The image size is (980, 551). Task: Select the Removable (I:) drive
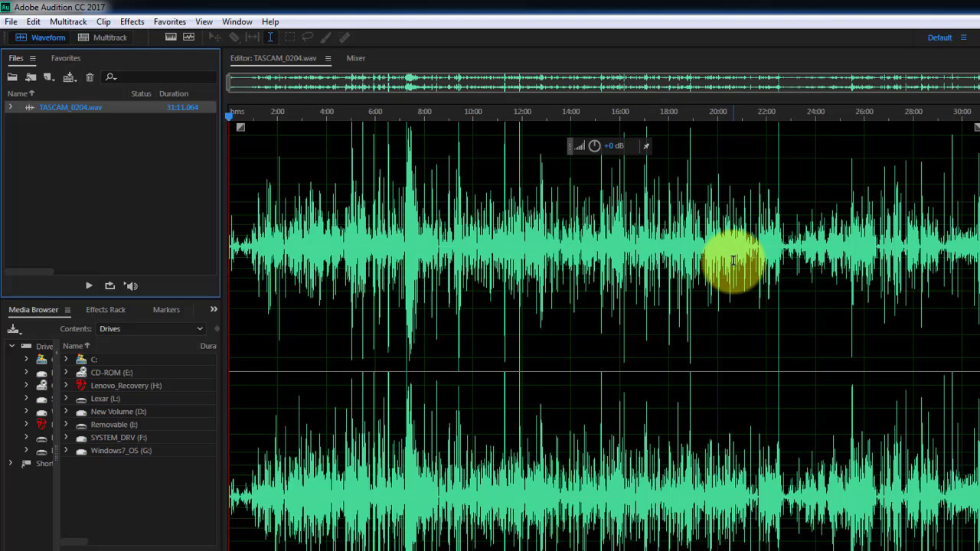[x=114, y=425]
